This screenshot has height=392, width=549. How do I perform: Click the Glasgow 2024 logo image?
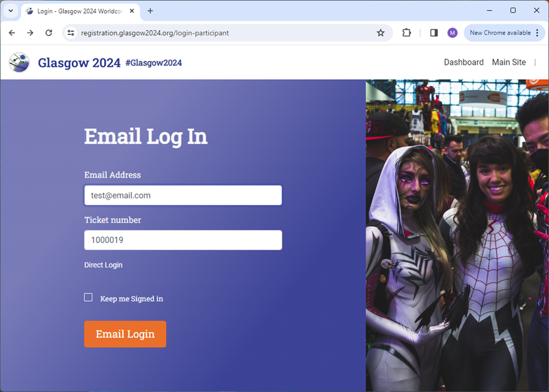point(19,62)
